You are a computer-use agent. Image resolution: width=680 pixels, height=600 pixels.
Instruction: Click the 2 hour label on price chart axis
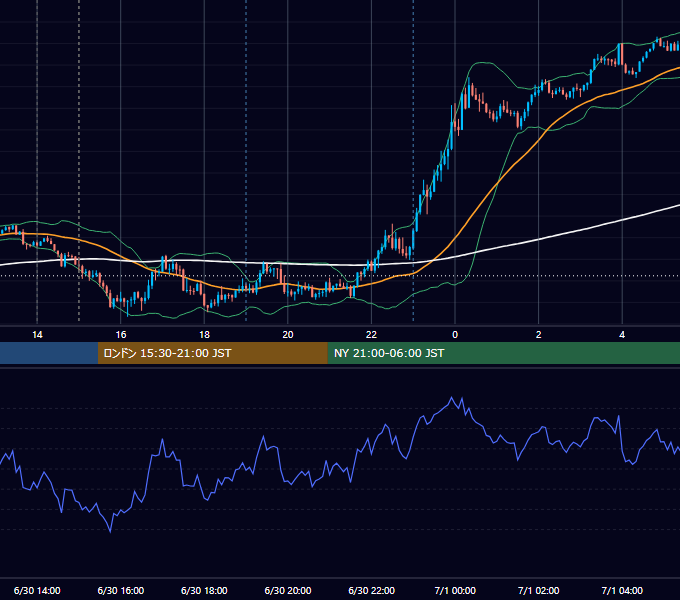click(x=539, y=335)
